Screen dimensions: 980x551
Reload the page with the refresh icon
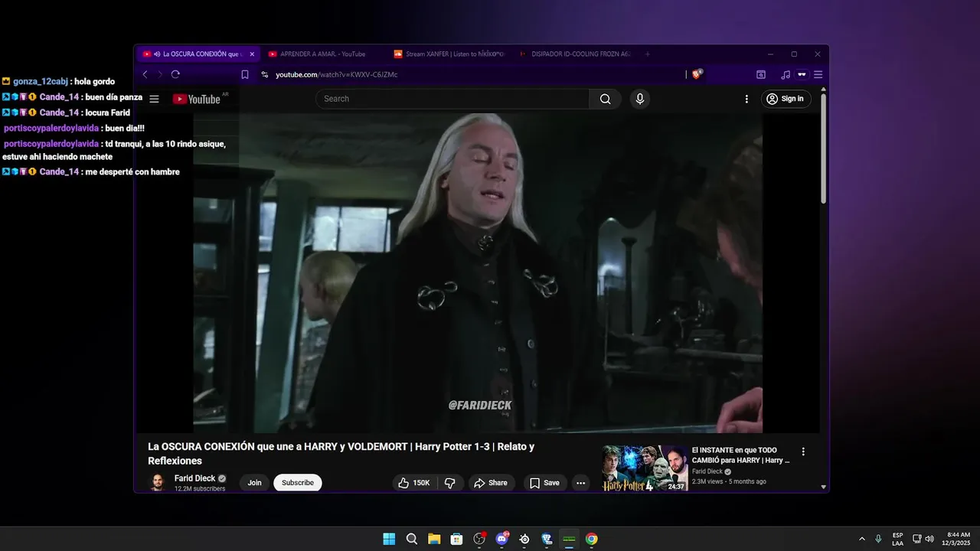click(175, 74)
